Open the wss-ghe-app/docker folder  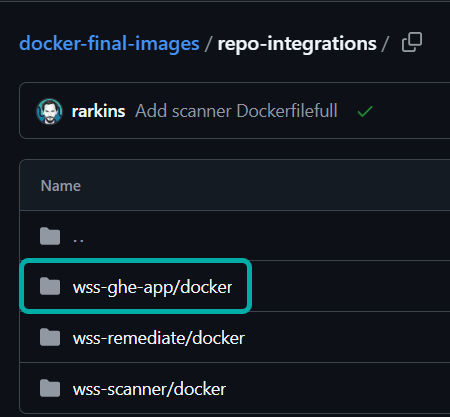tap(152, 287)
